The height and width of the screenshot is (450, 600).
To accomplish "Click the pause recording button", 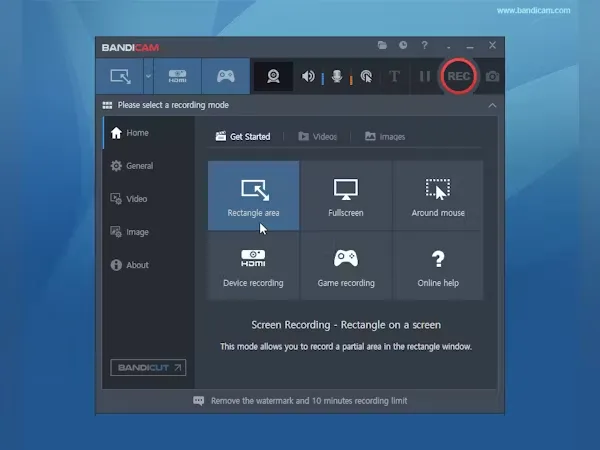I will [x=425, y=77].
